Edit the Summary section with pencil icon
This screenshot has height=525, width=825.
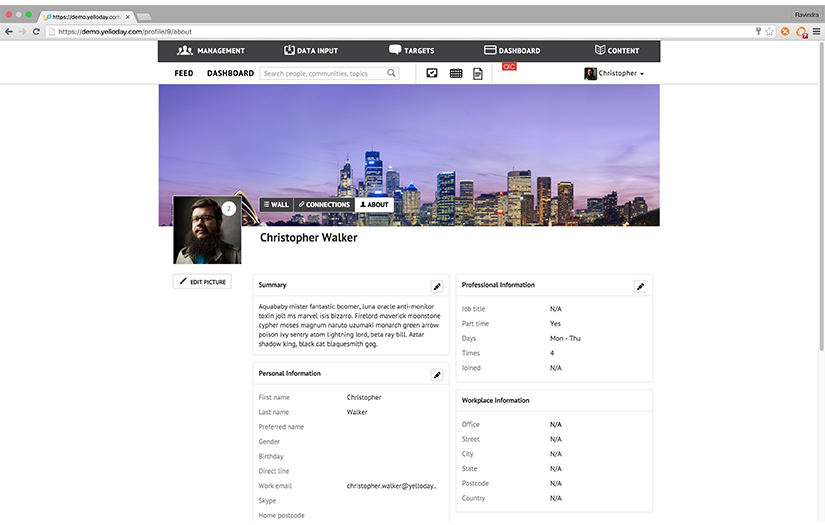click(437, 287)
